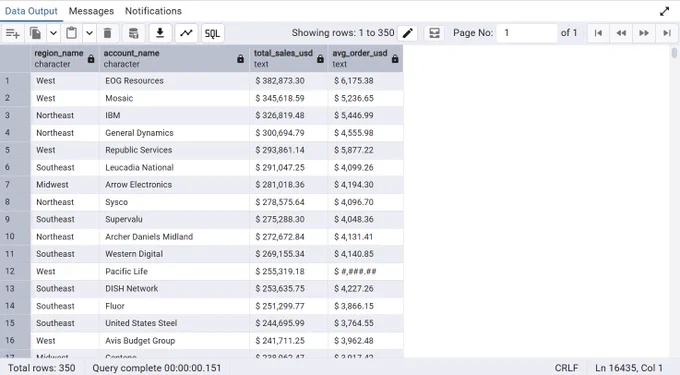Click the SQL button in toolbar
This screenshot has height=375, width=680.
pyautogui.click(x=212, y=33)
